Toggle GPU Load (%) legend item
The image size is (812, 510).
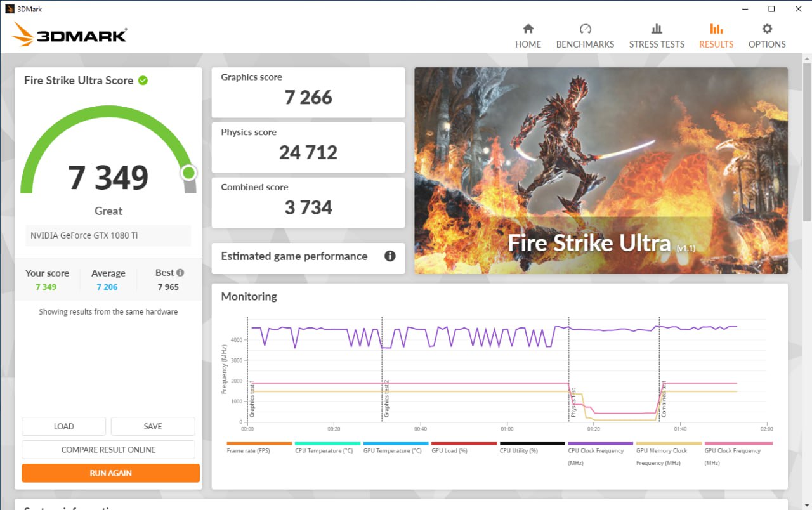pyautogui.click(x=464, y=448)
